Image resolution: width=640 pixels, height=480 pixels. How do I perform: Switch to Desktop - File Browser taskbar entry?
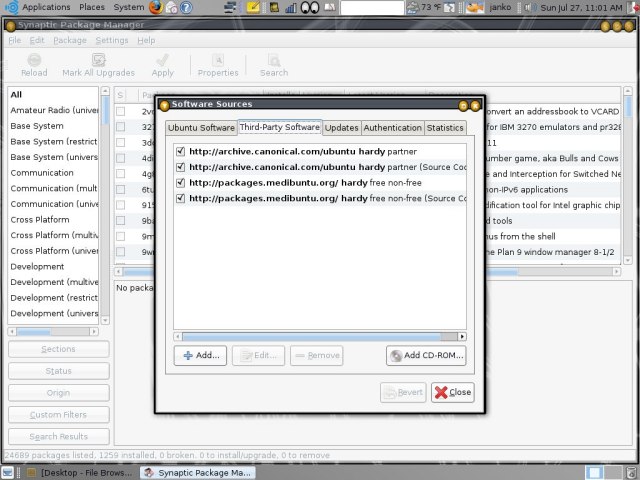tap(80, 473)
